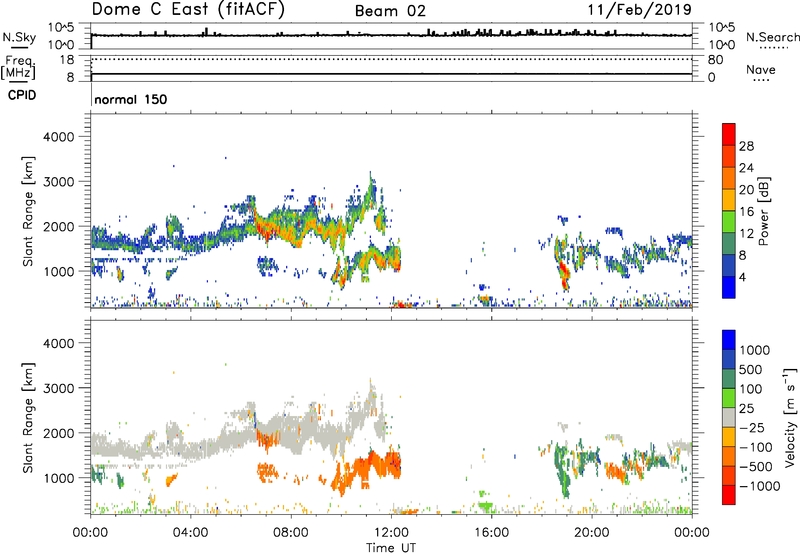The image size is (800, 554).
Task: Click the "normal 150" control program text
Action: 131,99
